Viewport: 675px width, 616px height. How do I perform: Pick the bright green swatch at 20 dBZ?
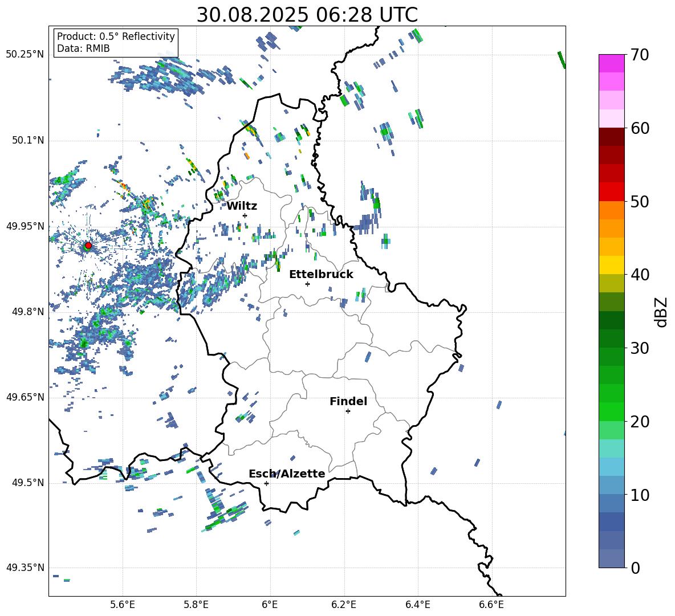tap(611, 411)
